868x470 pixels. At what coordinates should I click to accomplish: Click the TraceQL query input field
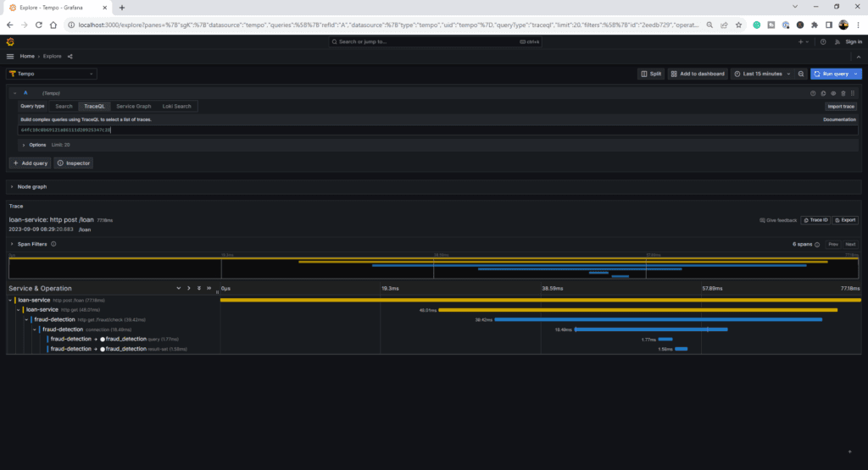(424, 130)
